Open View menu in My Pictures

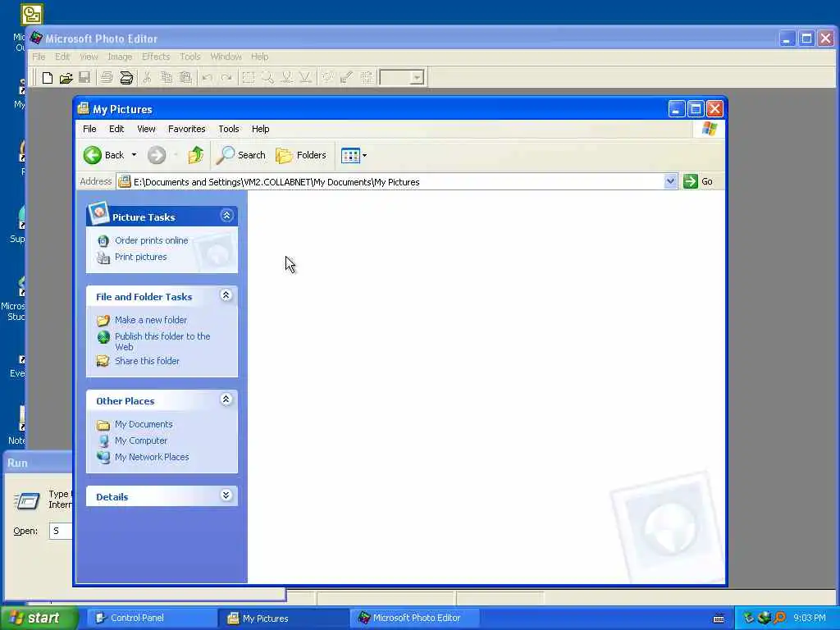coord(146,129)
